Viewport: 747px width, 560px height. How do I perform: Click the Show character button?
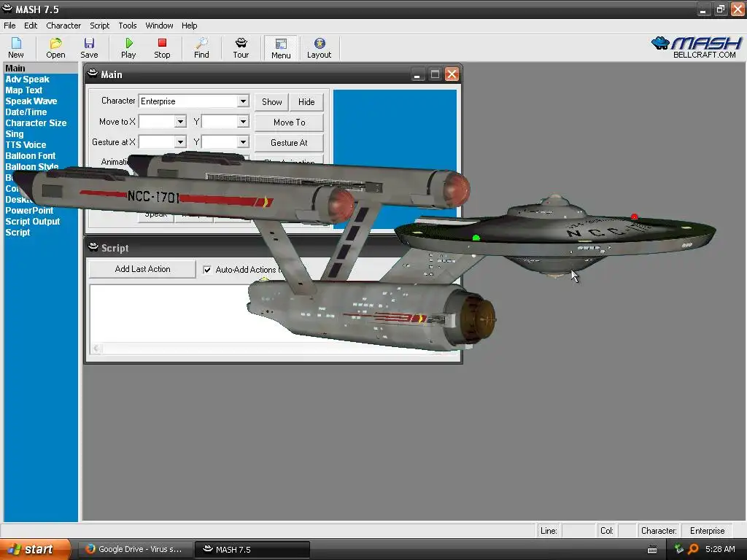pyautogui.click(x=271, y=101)
